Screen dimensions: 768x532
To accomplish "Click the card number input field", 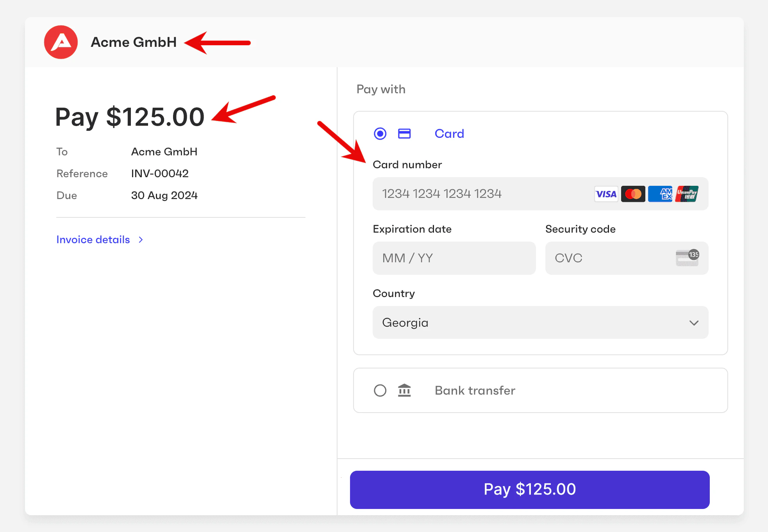I will tap(469, 194).
